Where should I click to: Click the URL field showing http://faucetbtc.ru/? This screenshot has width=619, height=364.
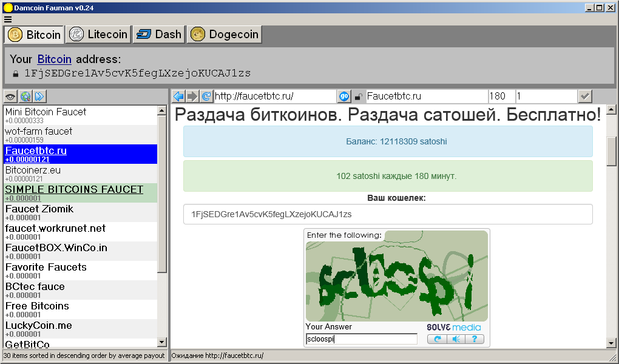click(x=275, y=96)
